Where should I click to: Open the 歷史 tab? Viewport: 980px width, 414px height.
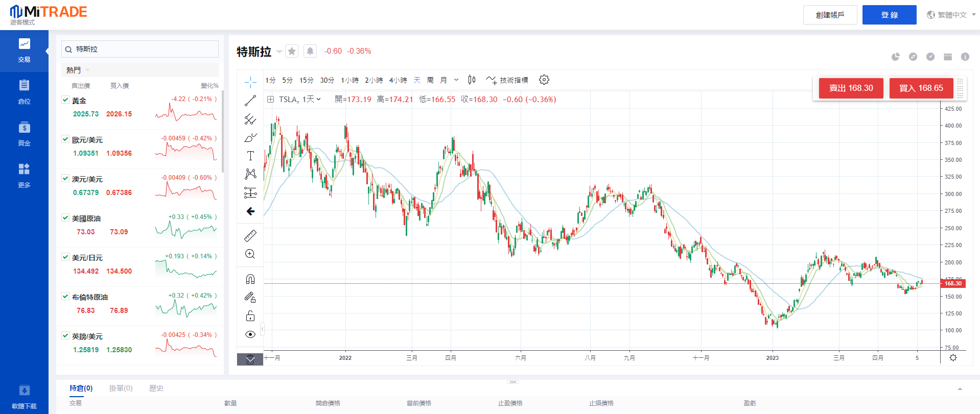[x=156, y=388]
